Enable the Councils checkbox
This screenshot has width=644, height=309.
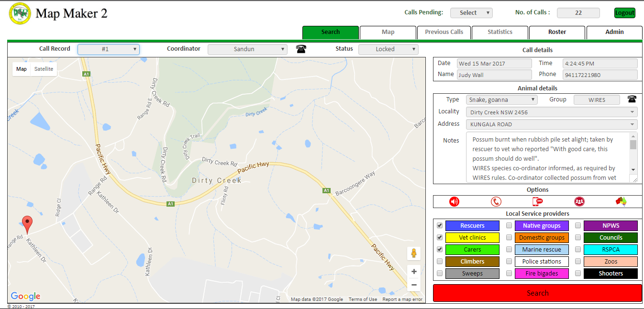[x=578, y=237]
